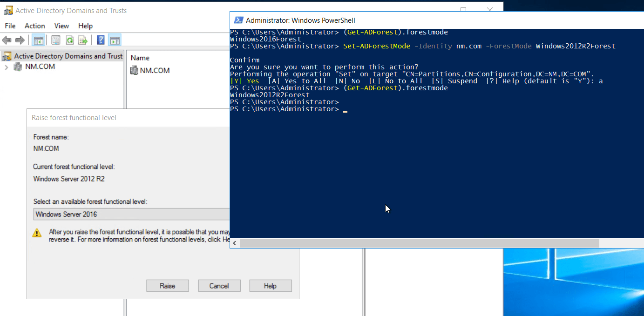
Task: Open the Action menu
Action: tap(34, 26)
